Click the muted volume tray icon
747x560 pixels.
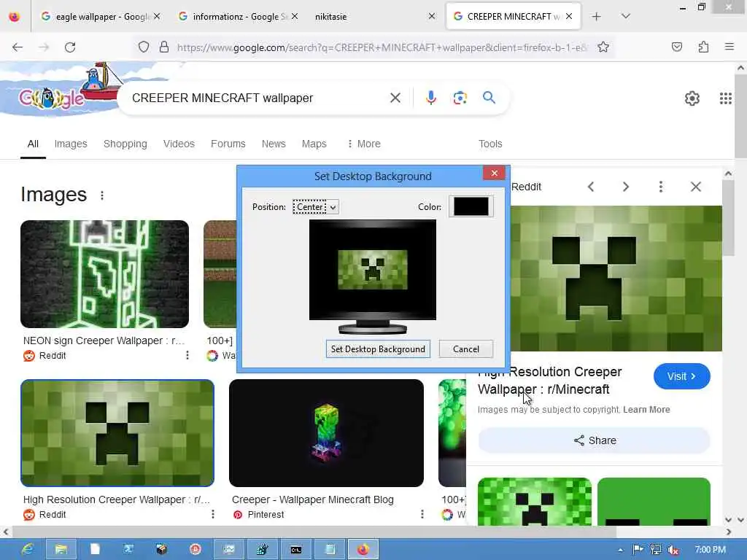[x=673, y=550]
